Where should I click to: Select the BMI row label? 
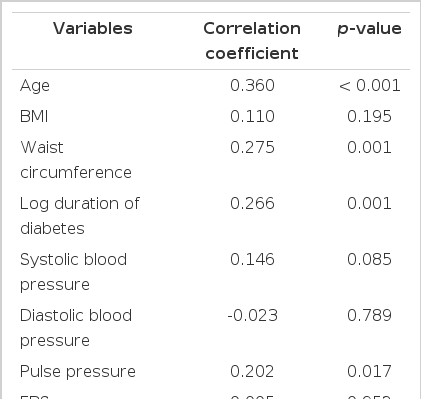tap(34, 116)
